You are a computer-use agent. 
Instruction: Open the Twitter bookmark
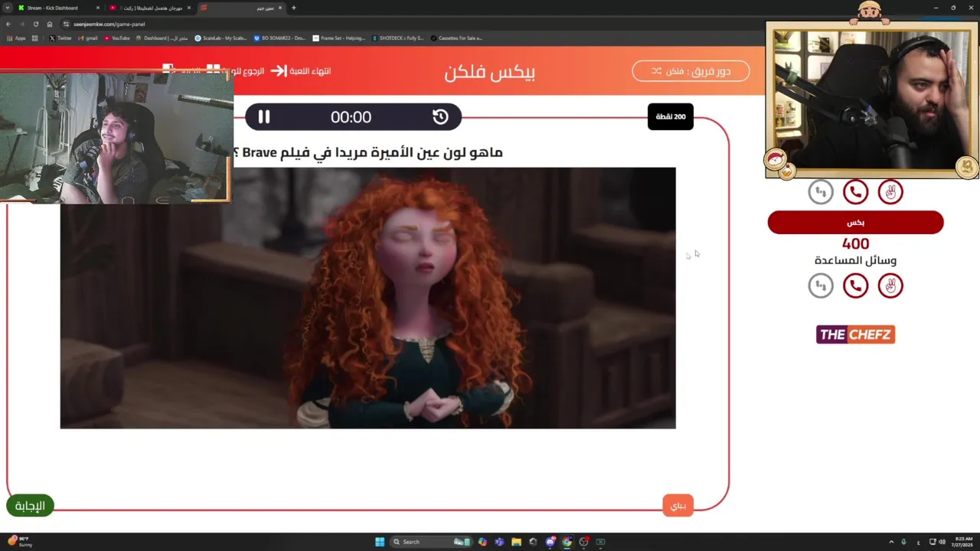(x=60, y=37)
